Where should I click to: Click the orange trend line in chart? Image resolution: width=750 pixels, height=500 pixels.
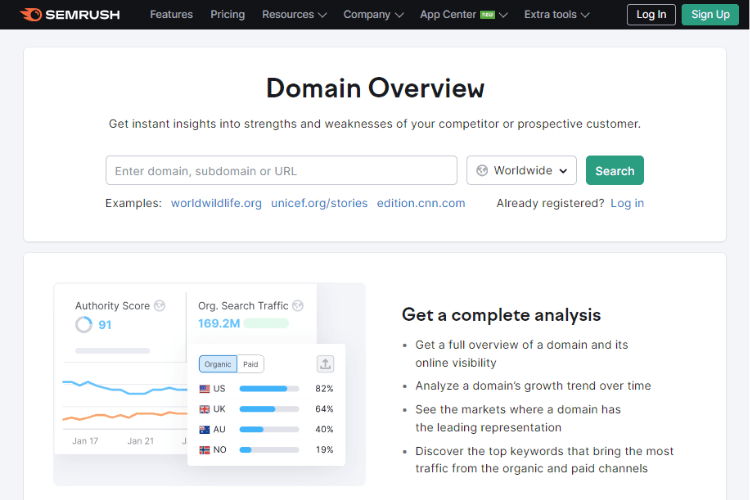click(x=124, y=415)
